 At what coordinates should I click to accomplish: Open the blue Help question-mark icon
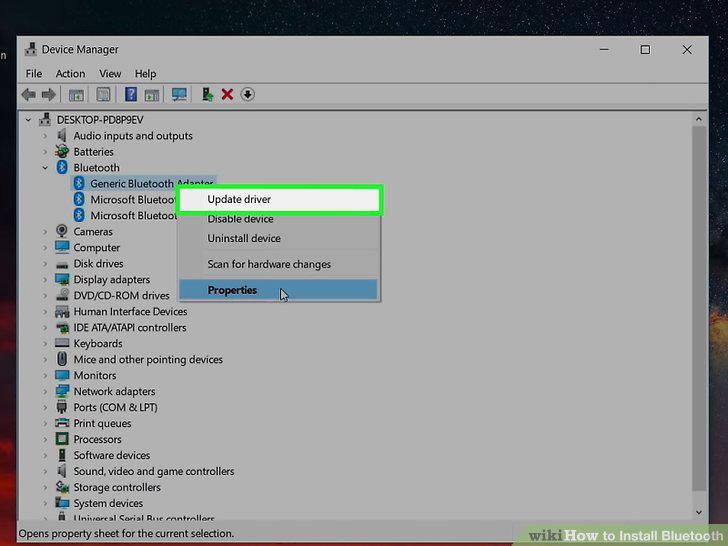coord(130,94)
